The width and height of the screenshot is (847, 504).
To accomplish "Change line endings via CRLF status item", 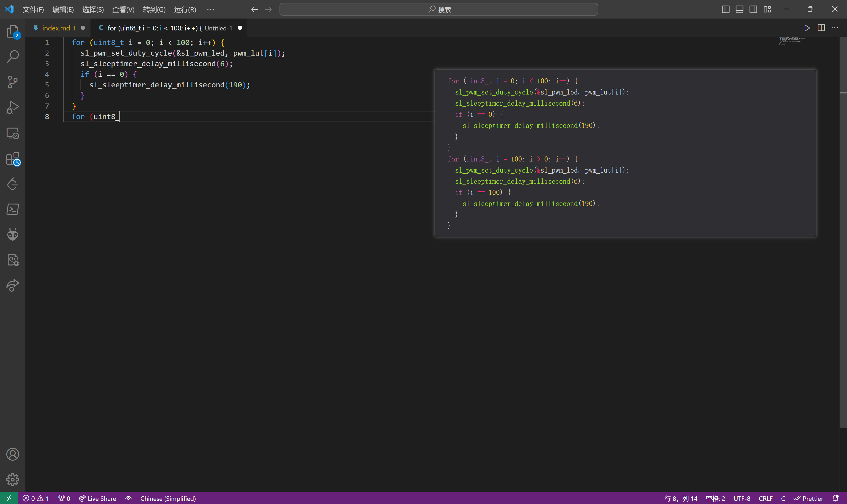I will (765, 498).
